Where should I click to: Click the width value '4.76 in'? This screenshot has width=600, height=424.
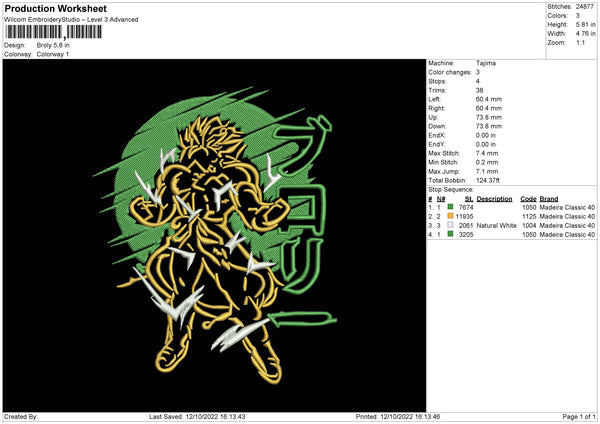[585, 34]
